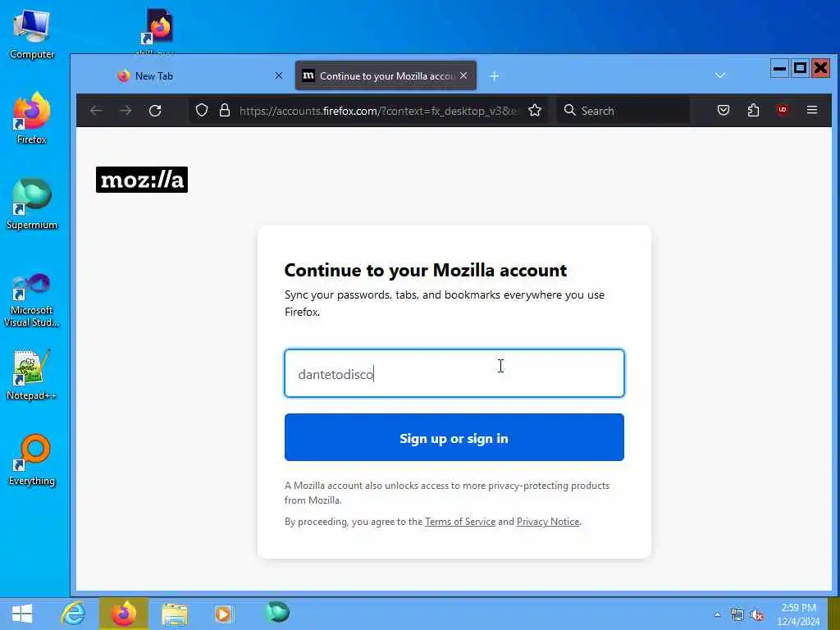Screen dimensions: 840x630
Task: Select the Computer desktop icon
Action: pyautogui.click(x=32, y=34)
